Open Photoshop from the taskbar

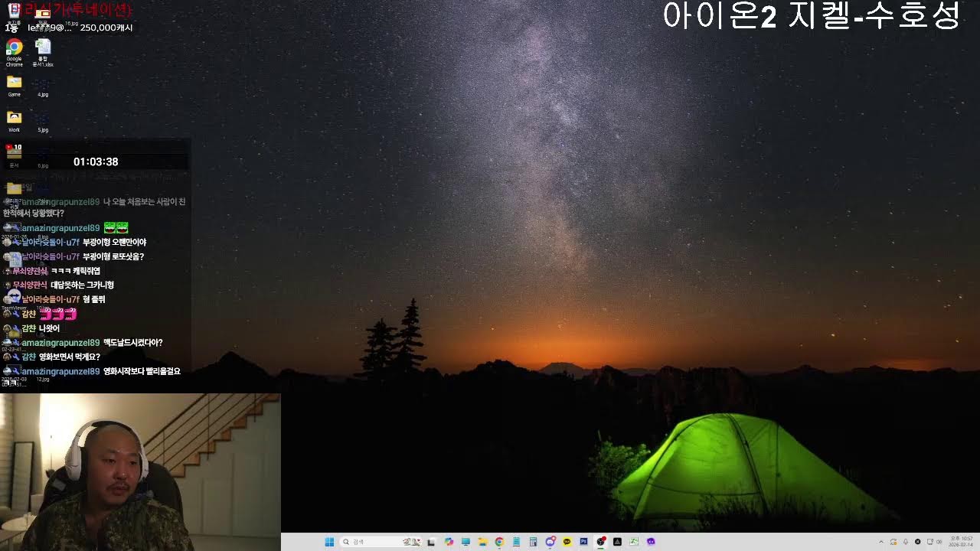583,542
